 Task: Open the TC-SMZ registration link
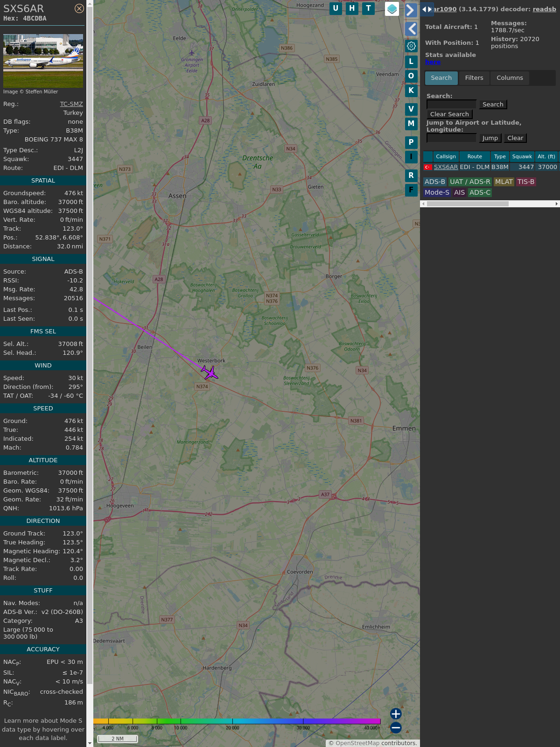[71, 104]
